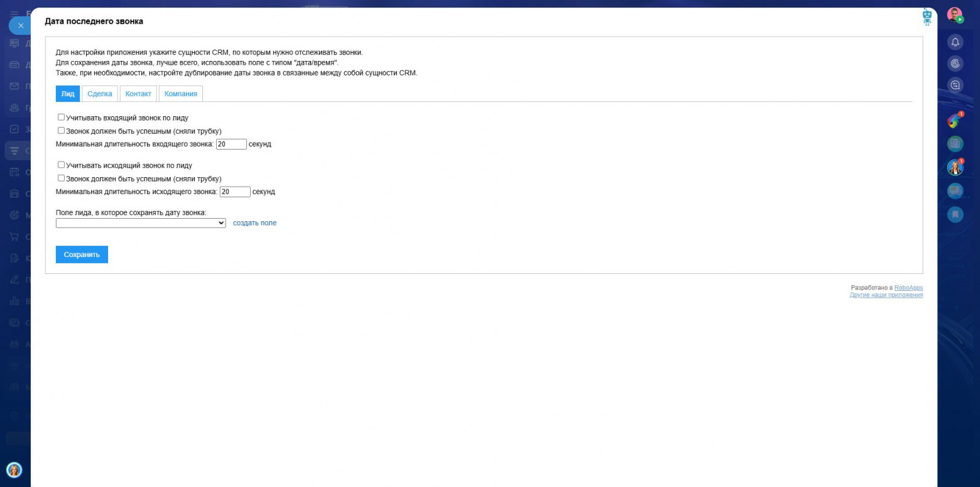The width and height of the screenshot is (980, 487).
Task: Click the minimum incoming call duration field
Action: tap(231, 144)
